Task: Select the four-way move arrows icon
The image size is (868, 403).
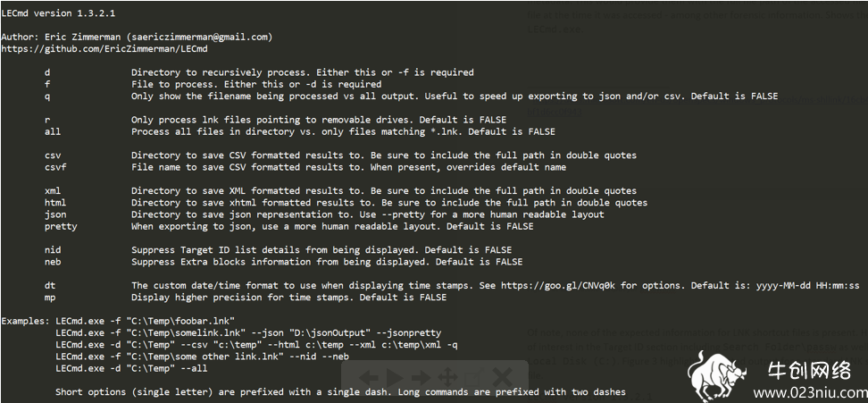Action: pos(447,379)
